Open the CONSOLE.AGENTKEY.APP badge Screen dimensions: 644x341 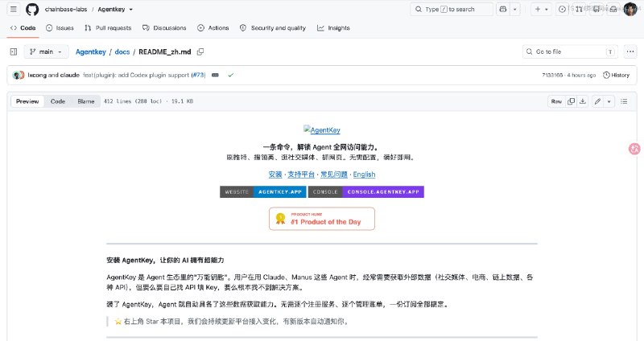pyautogui.click(x=366, y=192)
